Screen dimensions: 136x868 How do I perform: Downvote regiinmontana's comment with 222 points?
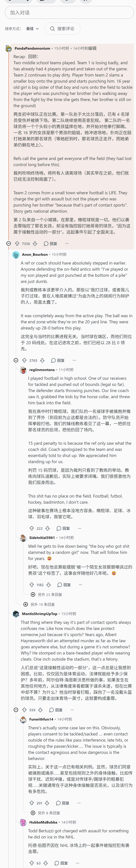[48, 528]
